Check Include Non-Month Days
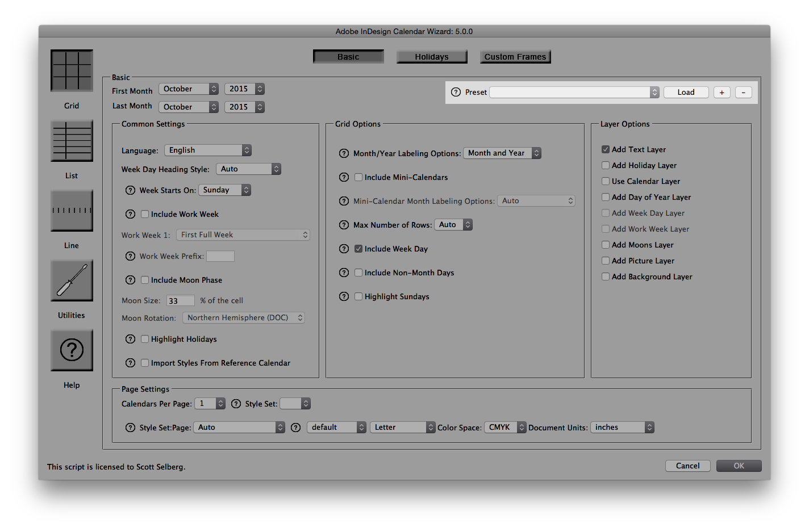Viewport: 809px width, 532px height. pyautogui.click(x=358, y=273)
